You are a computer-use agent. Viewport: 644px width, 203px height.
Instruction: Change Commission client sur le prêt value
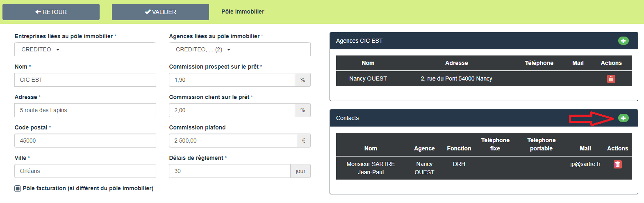point(232,110)
